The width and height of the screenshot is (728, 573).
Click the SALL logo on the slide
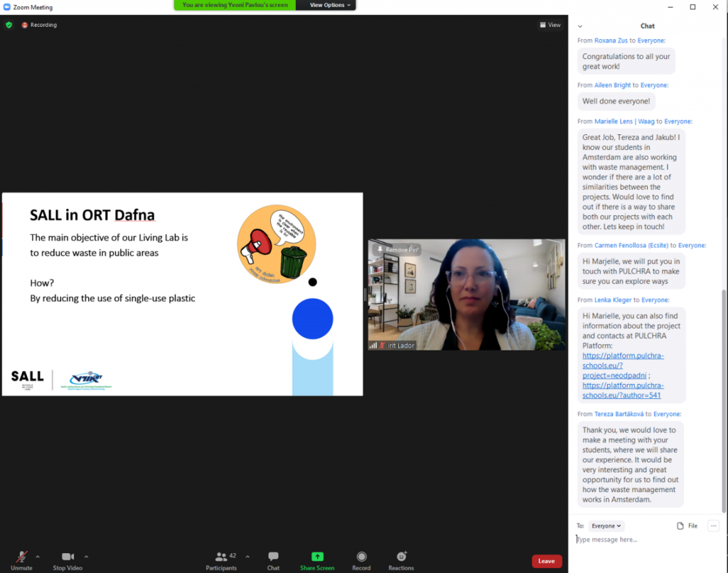tap(28, 380)
